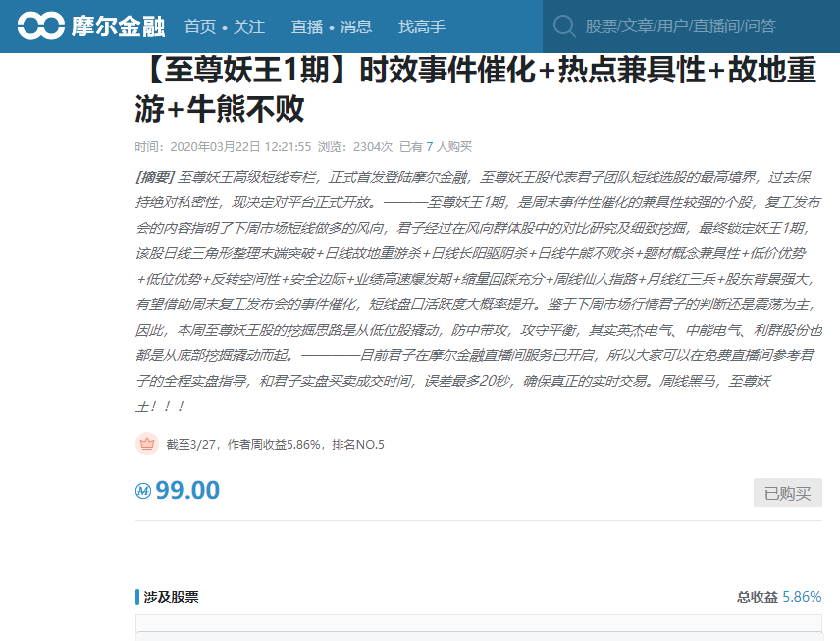Click the 截至3/27 weekly return ranking text
Viewport: 840px width, 641px height.
(276, 445)
